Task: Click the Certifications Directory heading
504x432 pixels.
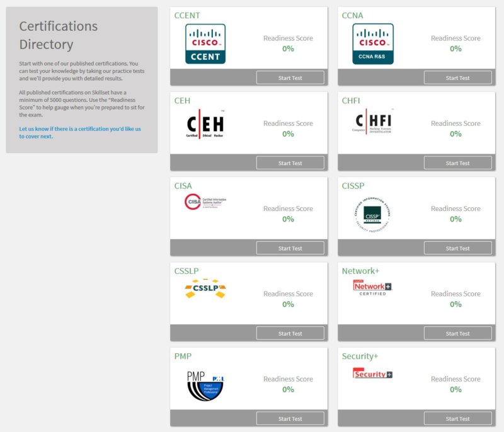Action: (x=59, y=35)
